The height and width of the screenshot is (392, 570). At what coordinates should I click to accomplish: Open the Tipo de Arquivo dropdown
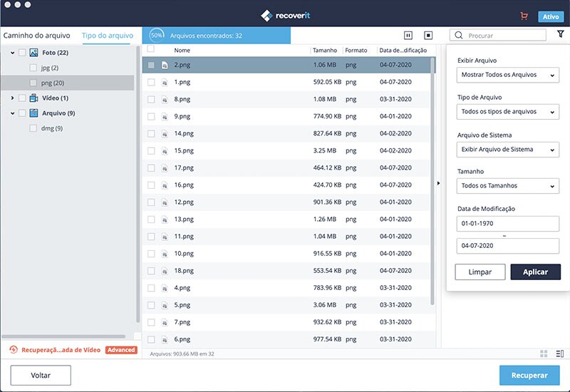point(508,112)
